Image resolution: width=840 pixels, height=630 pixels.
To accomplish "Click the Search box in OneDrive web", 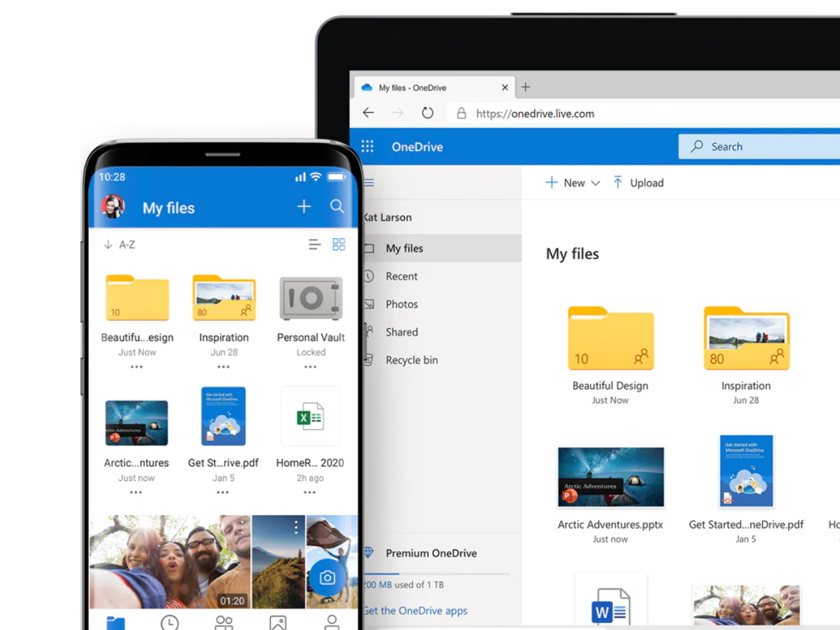I will (x=759, y=146).
